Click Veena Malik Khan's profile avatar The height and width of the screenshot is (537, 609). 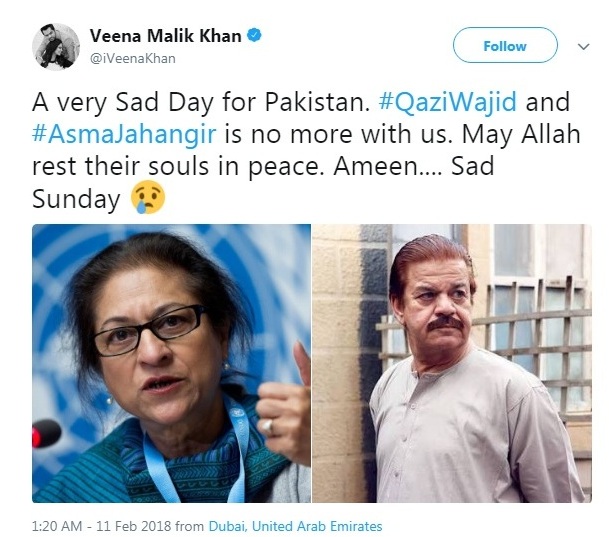coord(55,45)
